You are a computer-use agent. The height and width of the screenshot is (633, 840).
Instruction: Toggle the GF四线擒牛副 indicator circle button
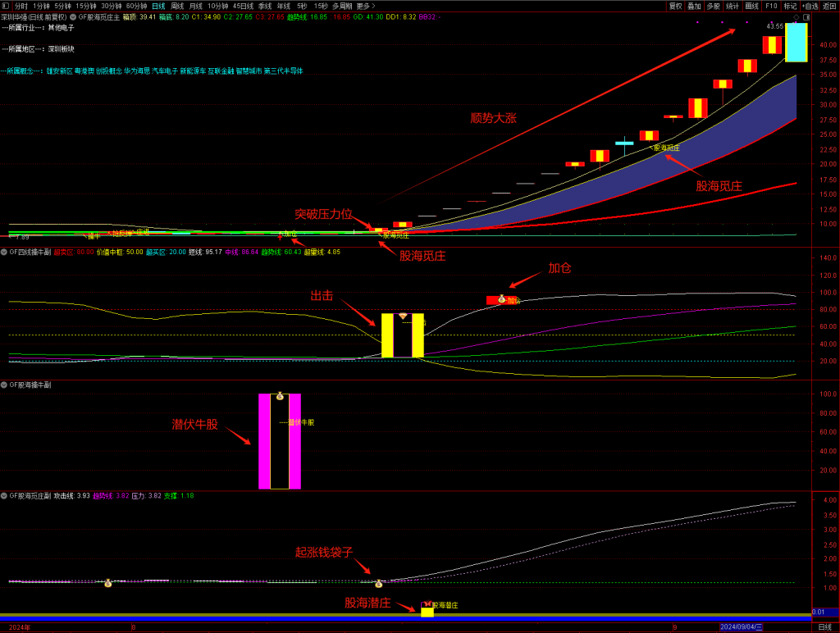4,252
